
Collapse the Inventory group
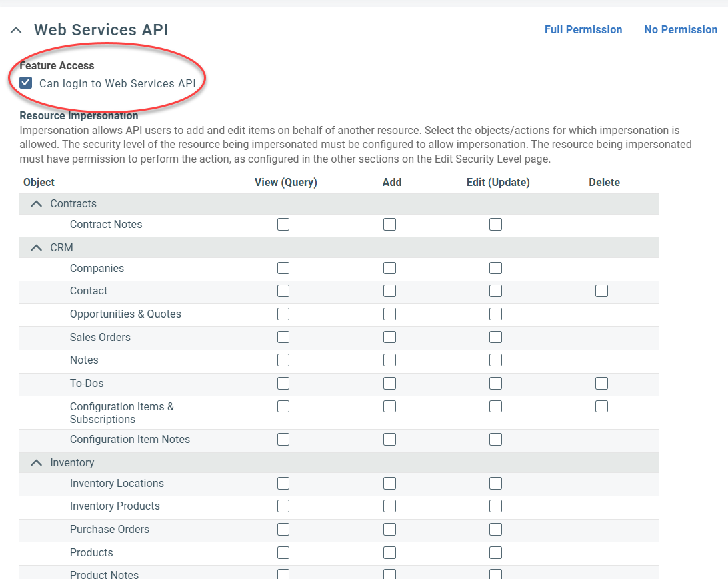(37, 463)
